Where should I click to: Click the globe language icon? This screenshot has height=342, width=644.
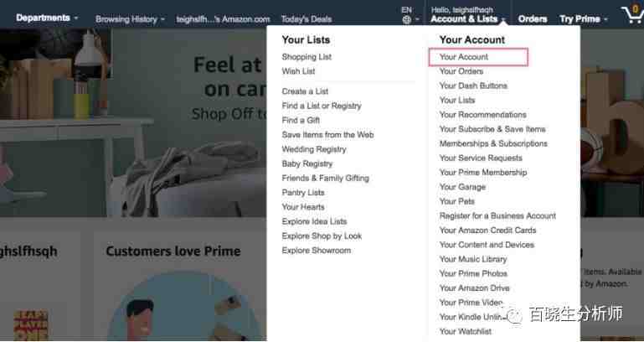tap(407, 19)
